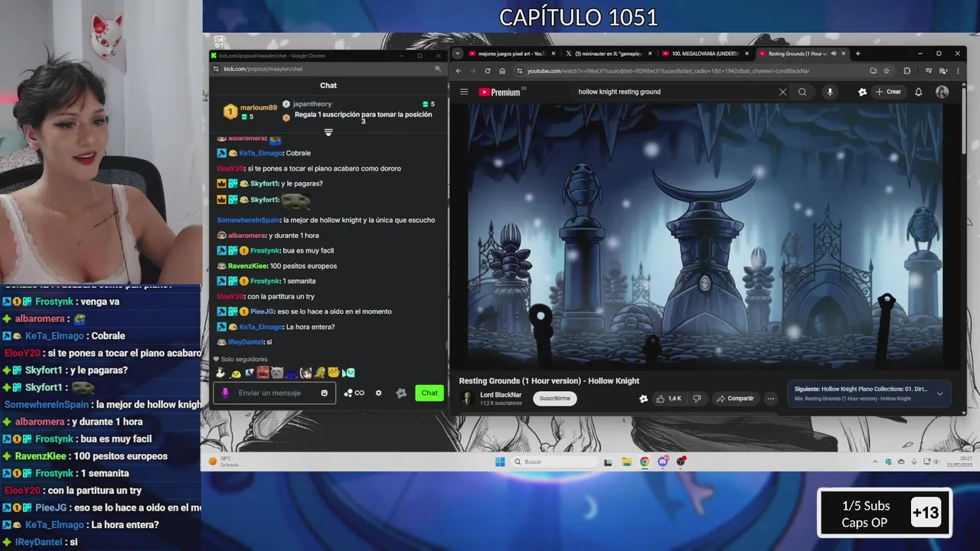Click the Kick site info icon in address bar
This screenshot has height=551, width=980.
[217, 69]
